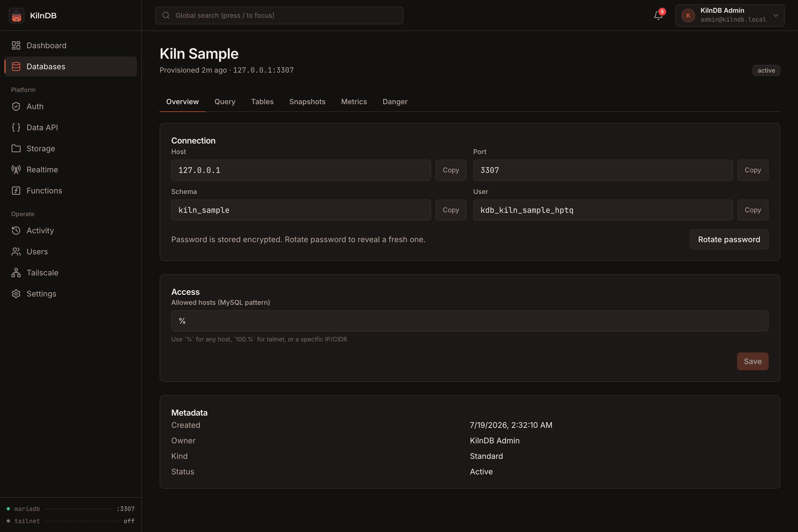Open the Danger tab
Image resolution: width=798 pixels, height=532 pixels.
click(395, 102)
